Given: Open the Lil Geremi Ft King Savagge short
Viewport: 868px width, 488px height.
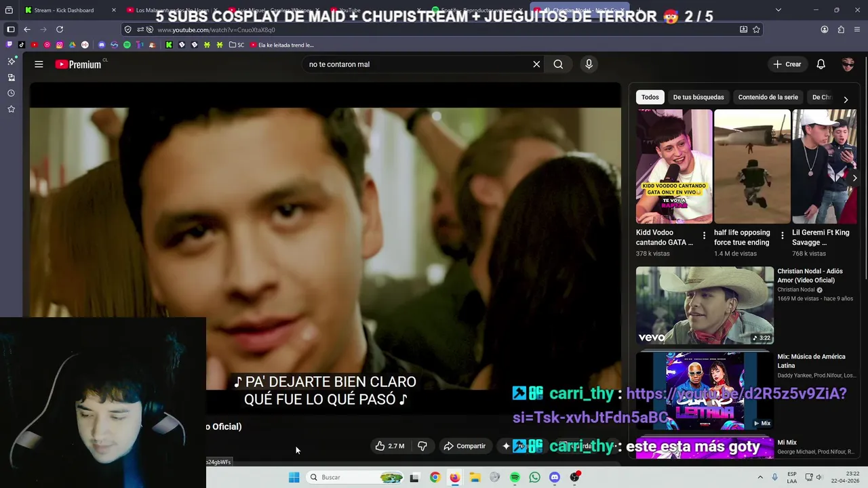Looking at the screenshot, I should pos(825,167).
